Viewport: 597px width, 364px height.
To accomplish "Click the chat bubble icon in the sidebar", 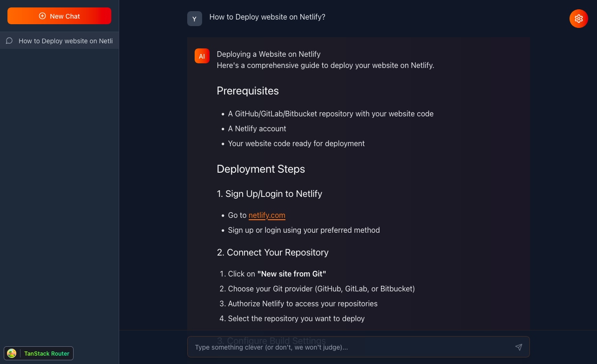I will click(9, 40).
